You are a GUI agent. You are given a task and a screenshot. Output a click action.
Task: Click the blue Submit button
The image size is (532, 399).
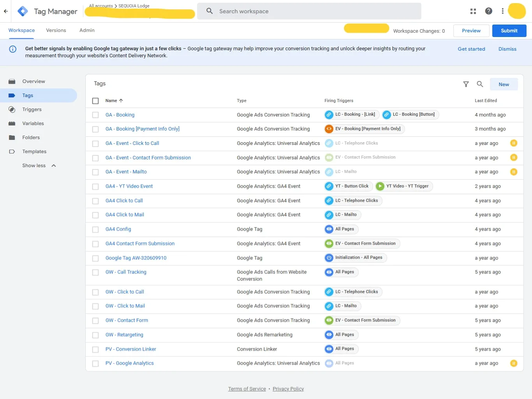tap(509, 31)
